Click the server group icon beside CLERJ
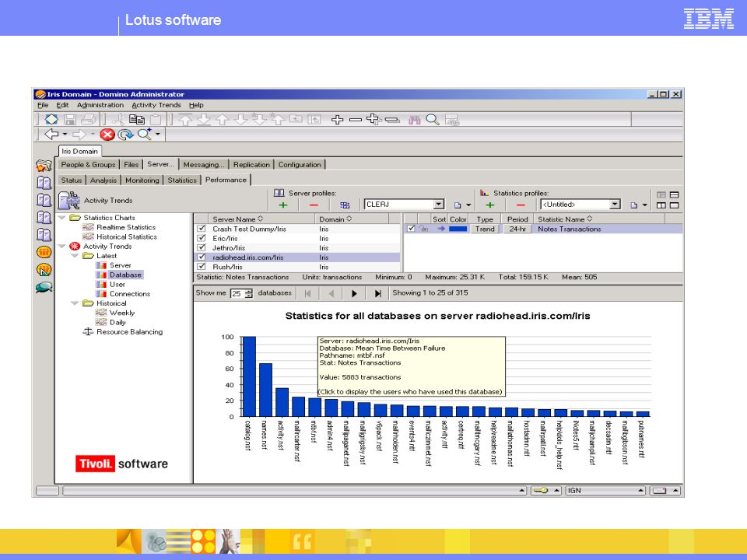The height and width of the screenshot is (560, 747). click(x=345, y=205)
